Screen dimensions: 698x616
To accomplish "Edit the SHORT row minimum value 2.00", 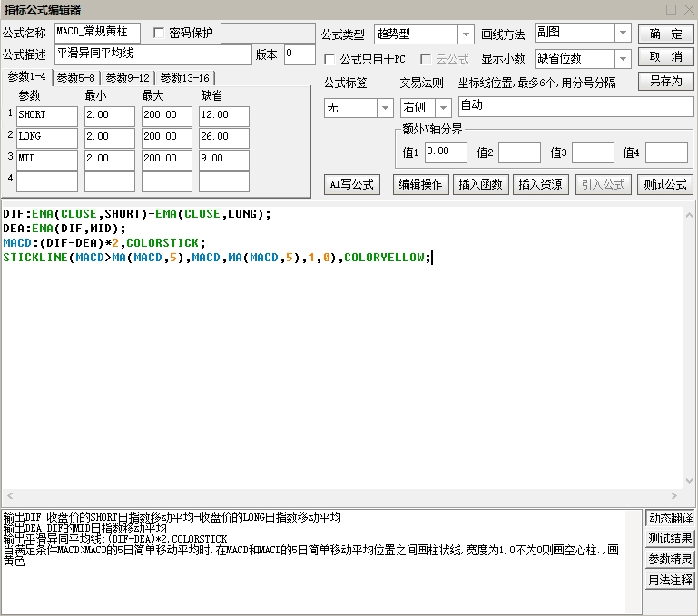I will pos(110,116).
